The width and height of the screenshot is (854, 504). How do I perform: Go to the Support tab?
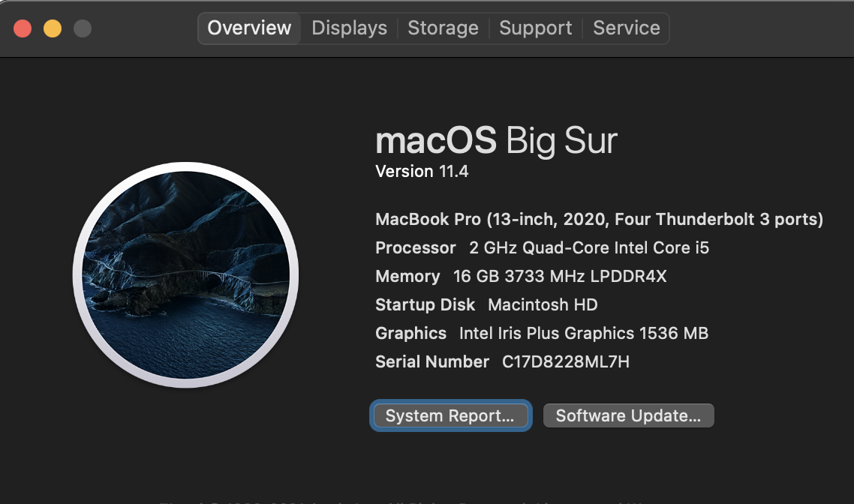pyautogui.click(x=535, y=28)
